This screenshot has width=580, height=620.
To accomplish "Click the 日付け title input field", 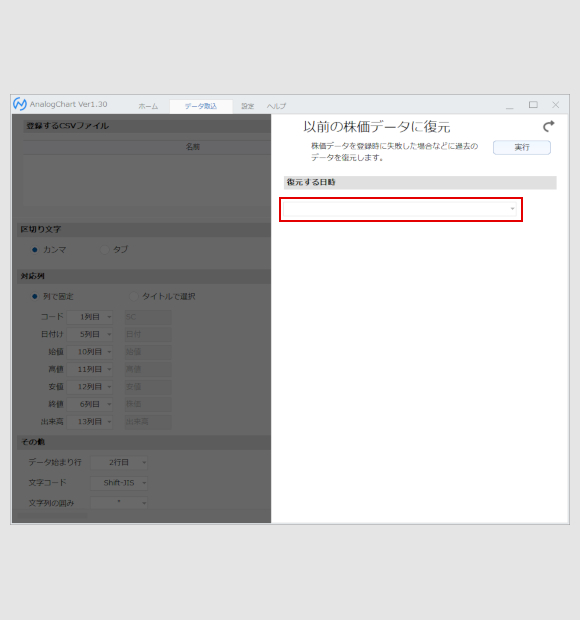I will point(148,335).
